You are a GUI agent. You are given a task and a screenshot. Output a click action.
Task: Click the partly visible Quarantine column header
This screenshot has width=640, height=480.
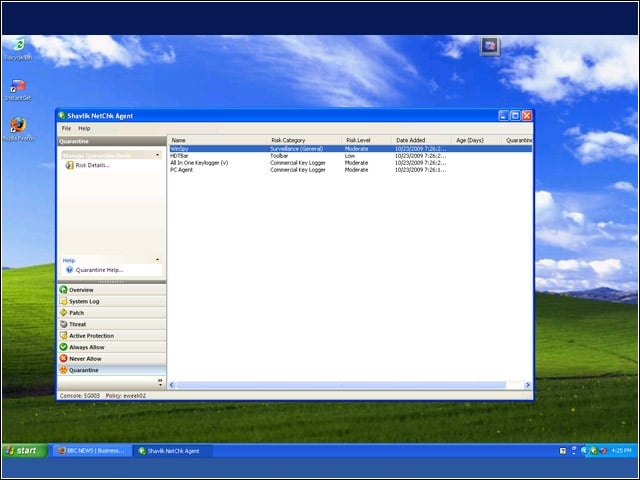[x=517, y=140]
